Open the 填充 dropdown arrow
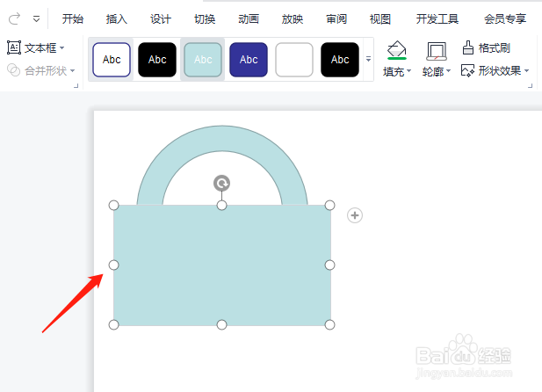The image size is (542, 392). coord(409,71)
